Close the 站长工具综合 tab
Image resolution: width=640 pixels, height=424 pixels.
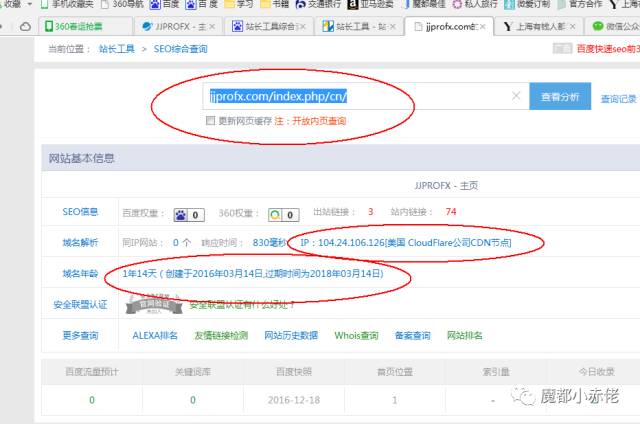point(303,27)
